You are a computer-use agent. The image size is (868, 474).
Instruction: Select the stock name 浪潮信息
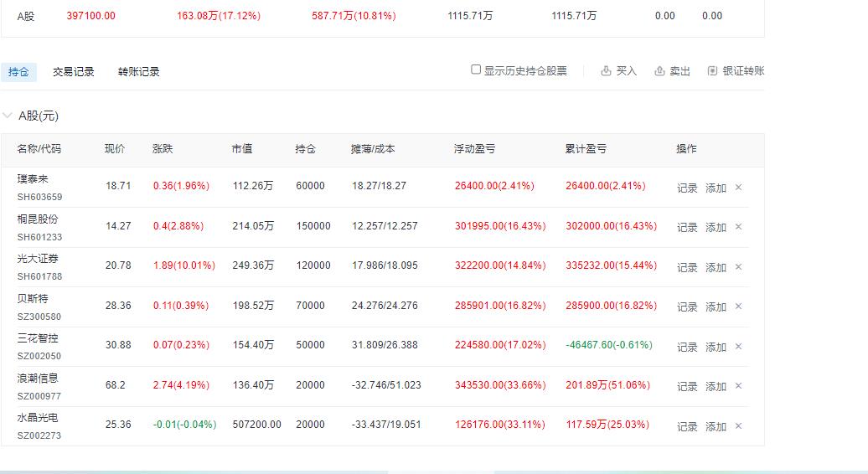(x=38, y=378)
